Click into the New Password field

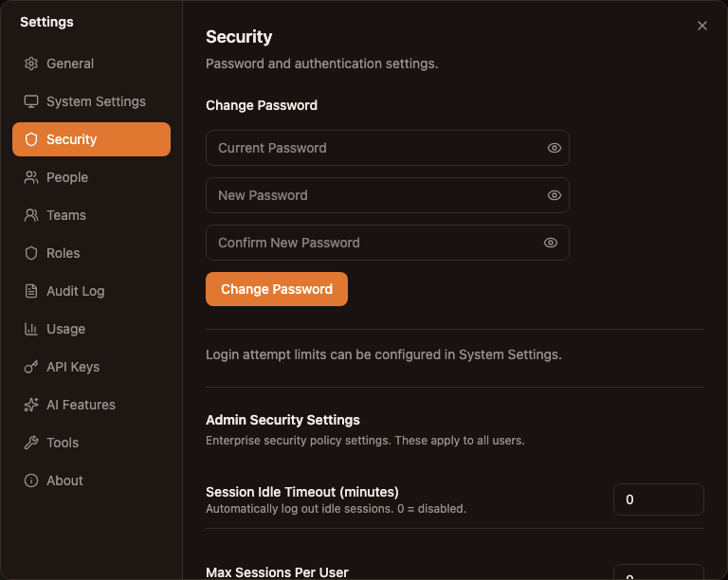(x=388, y=195)
